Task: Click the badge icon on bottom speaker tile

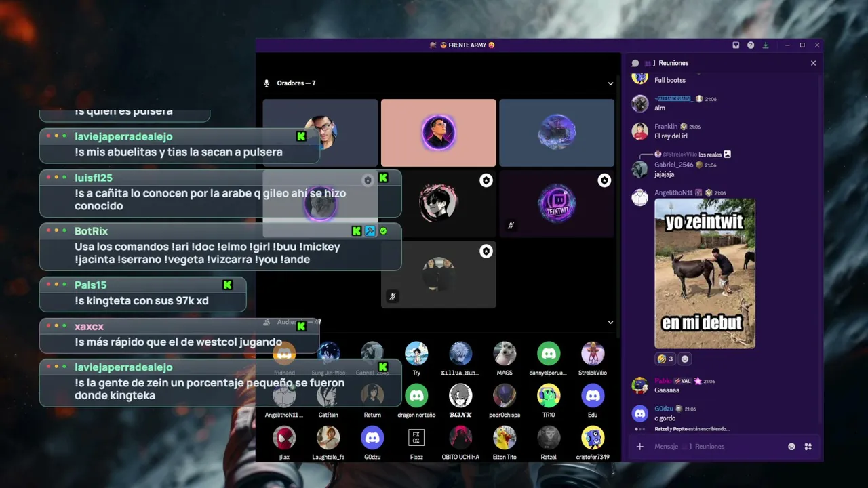Action: click(x=486, y=251)
